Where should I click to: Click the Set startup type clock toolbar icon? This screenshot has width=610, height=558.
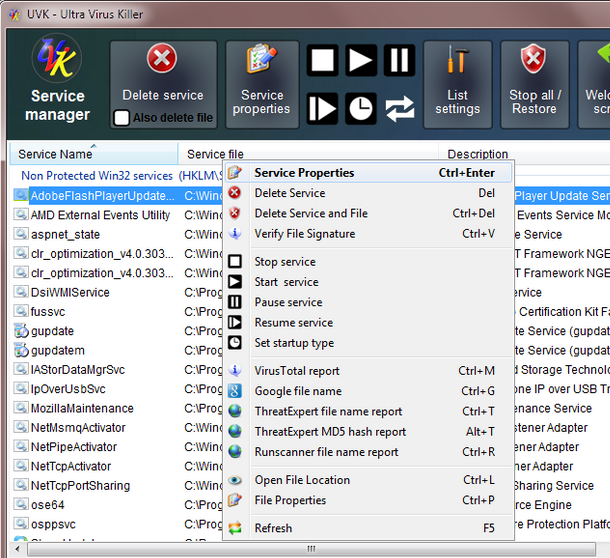point(361,109)
